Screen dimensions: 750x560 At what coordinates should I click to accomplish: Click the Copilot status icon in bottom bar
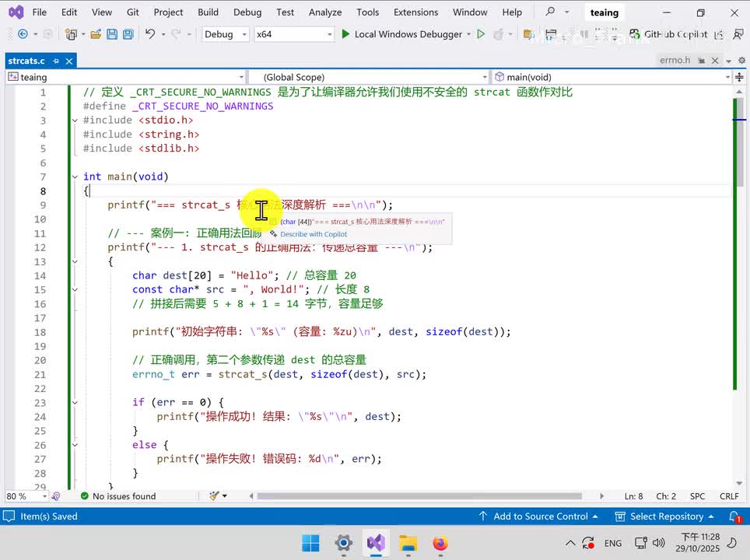(x=56, y=496)
